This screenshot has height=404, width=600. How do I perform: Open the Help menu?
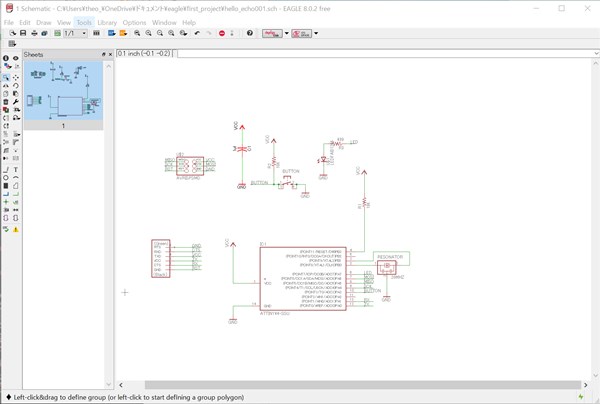point(189,23)
